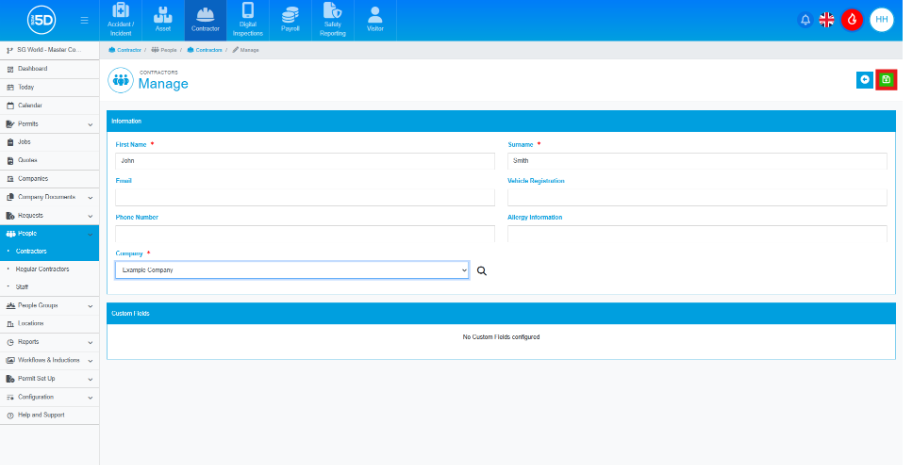Go to Dashboard in sidebar

click(50, 69)
